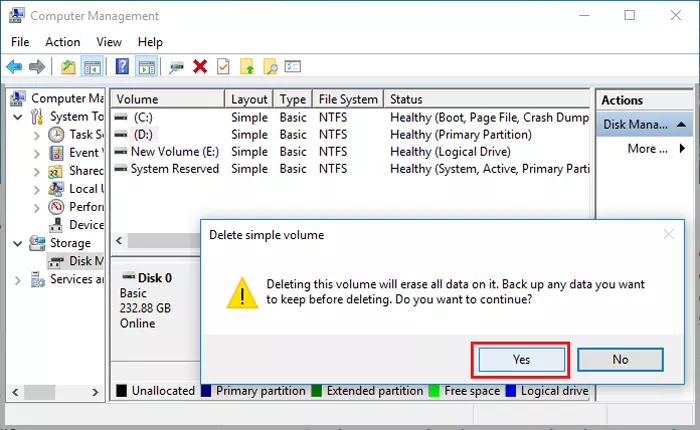This screenshot has height=430, width=700.
Task: Close the Delete simple volume dialog
Action: [668, 234]
